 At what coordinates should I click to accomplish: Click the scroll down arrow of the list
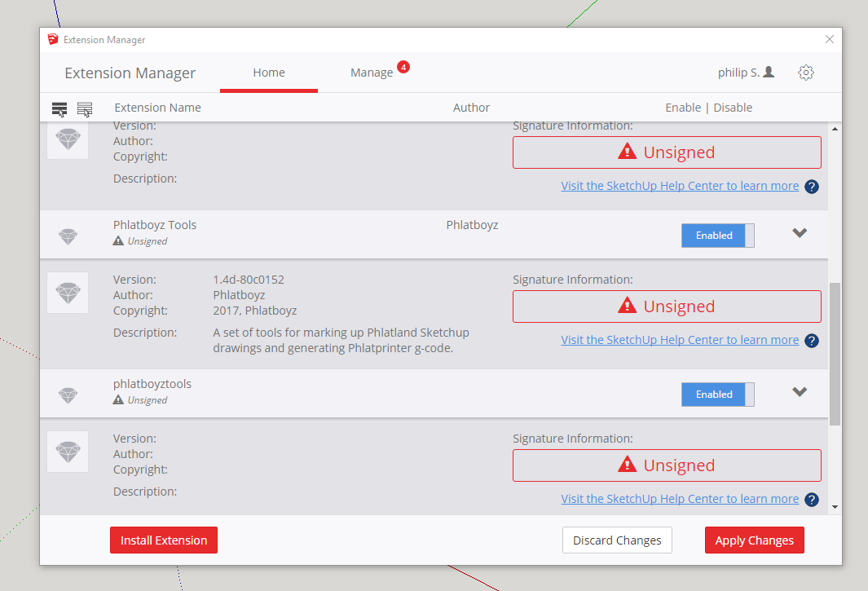834,507
